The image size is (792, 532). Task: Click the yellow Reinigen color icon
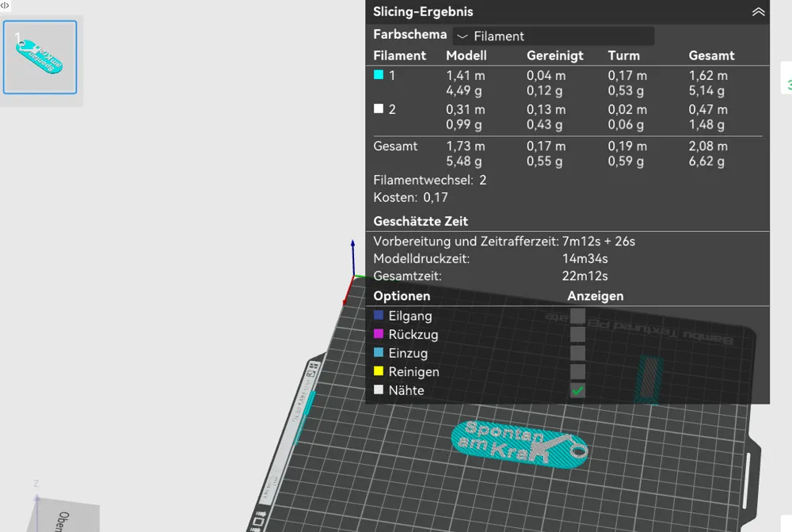[x=379, y=371]
